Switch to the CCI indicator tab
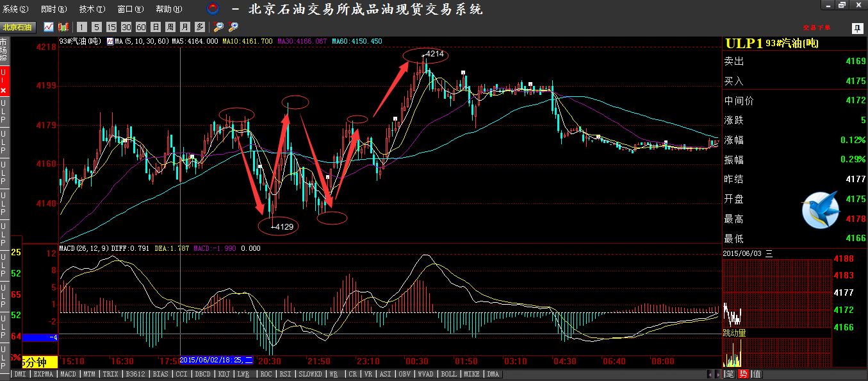This screenshot has height=381, width=868. click(182, 374)
